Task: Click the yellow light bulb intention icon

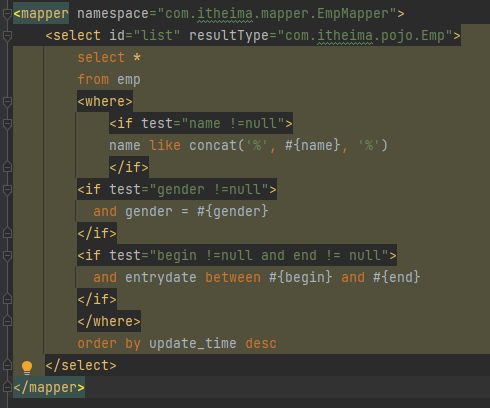Action: click(27, 367)
